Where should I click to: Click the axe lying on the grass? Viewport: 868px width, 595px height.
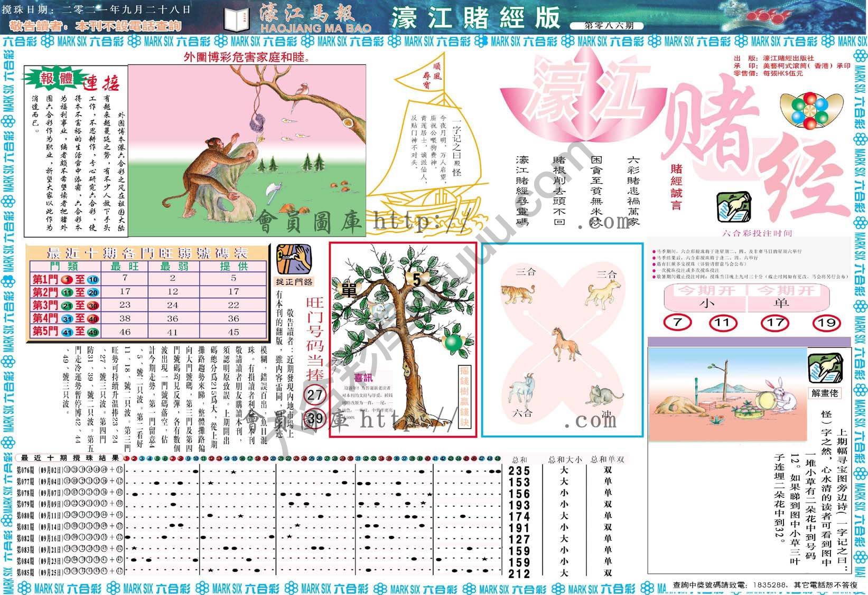point(274,194)
